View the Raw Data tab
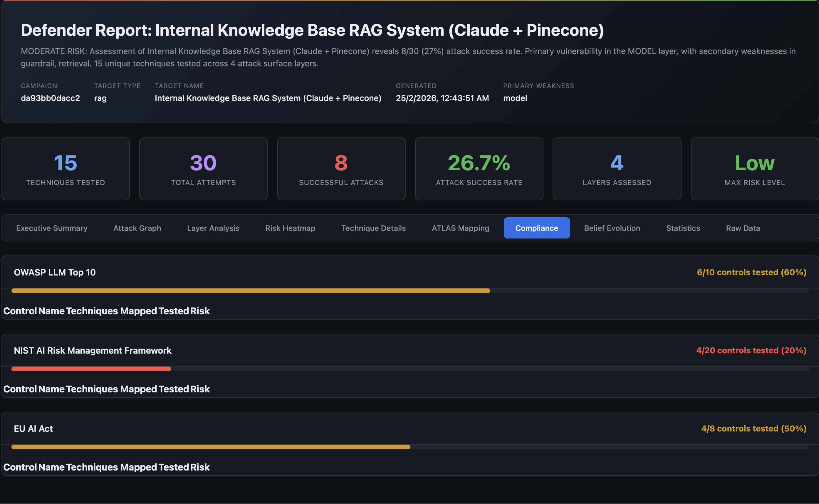819x504 pixels. tap(743, 228)
